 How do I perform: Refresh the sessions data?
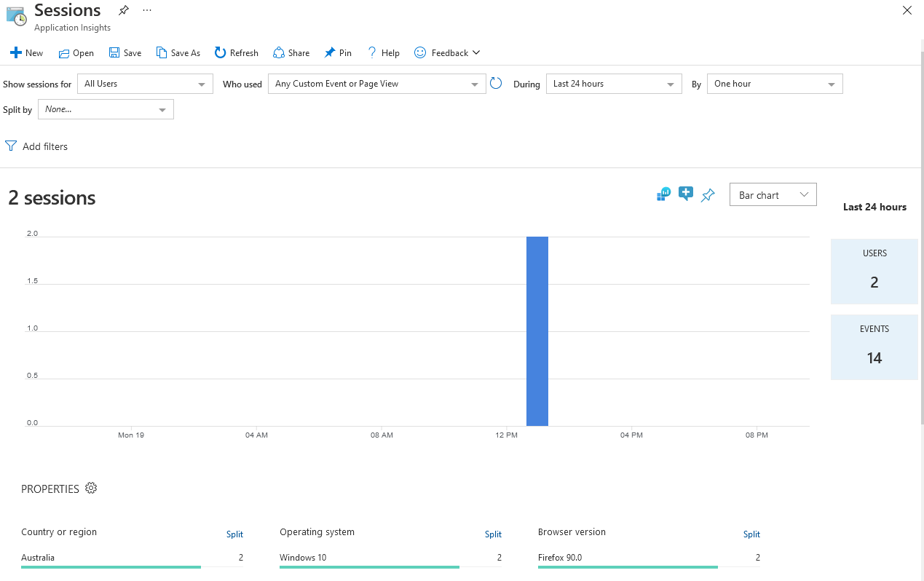point(236,52)
